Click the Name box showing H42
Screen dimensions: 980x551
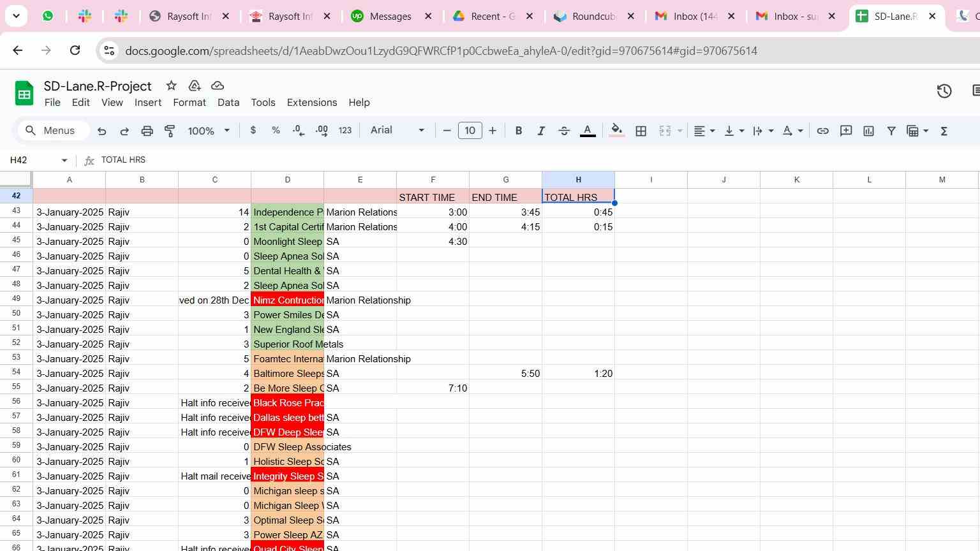pyautogui.click(x=38, y=160)
